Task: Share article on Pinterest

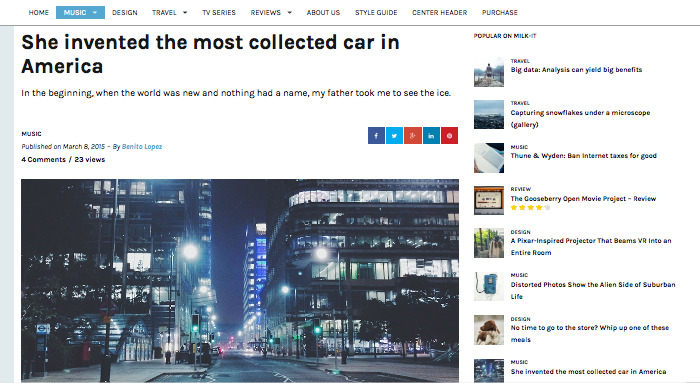Action: click(x=450, y=136)
